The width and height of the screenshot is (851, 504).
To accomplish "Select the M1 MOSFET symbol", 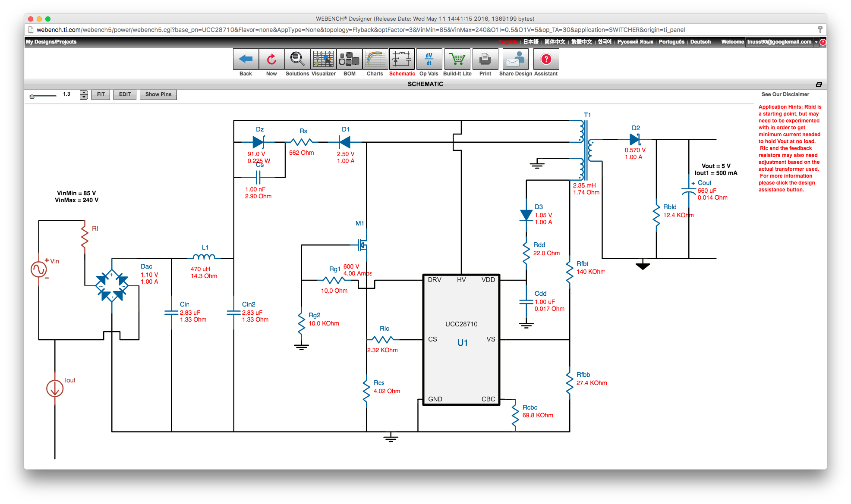I will [x=362, y=246].
